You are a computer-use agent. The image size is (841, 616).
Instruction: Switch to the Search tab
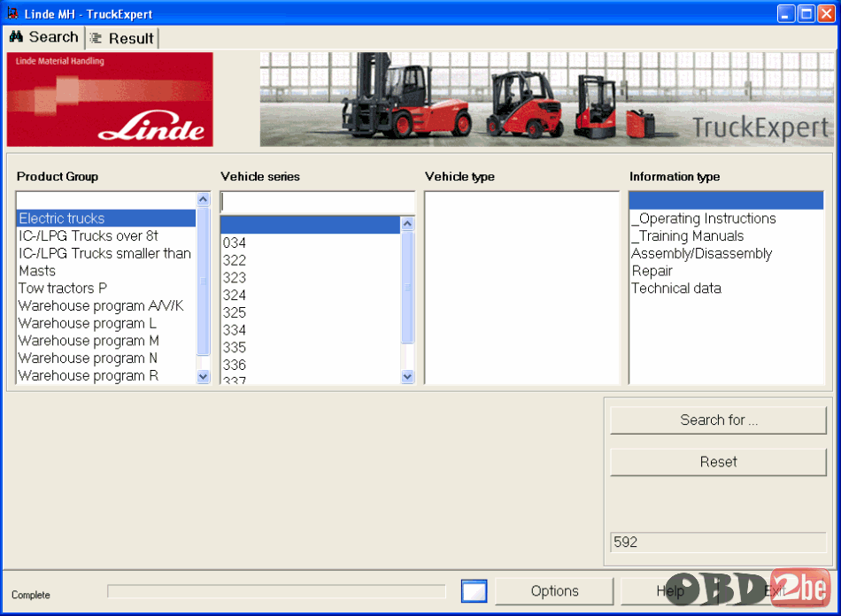pos(44,37)
